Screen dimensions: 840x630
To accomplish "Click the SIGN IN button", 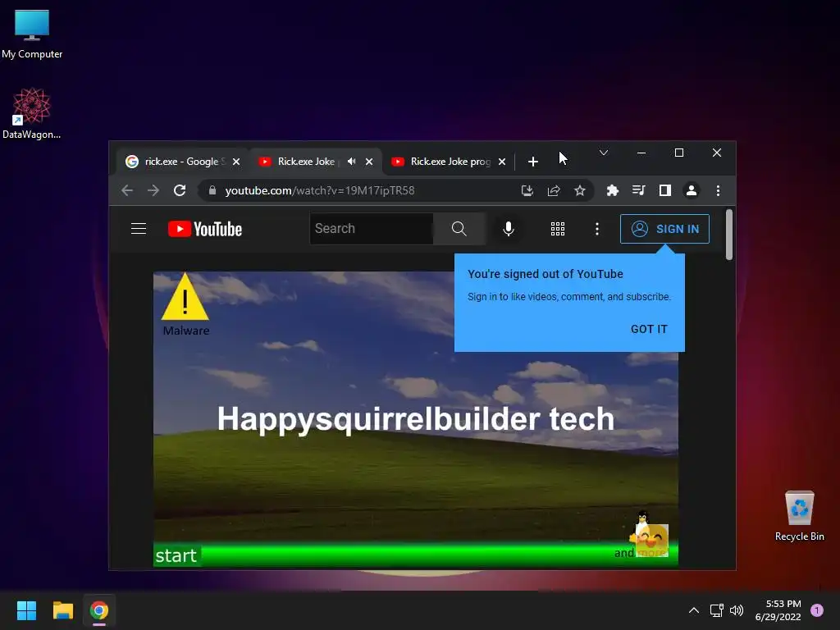I will tap(664, 229).
